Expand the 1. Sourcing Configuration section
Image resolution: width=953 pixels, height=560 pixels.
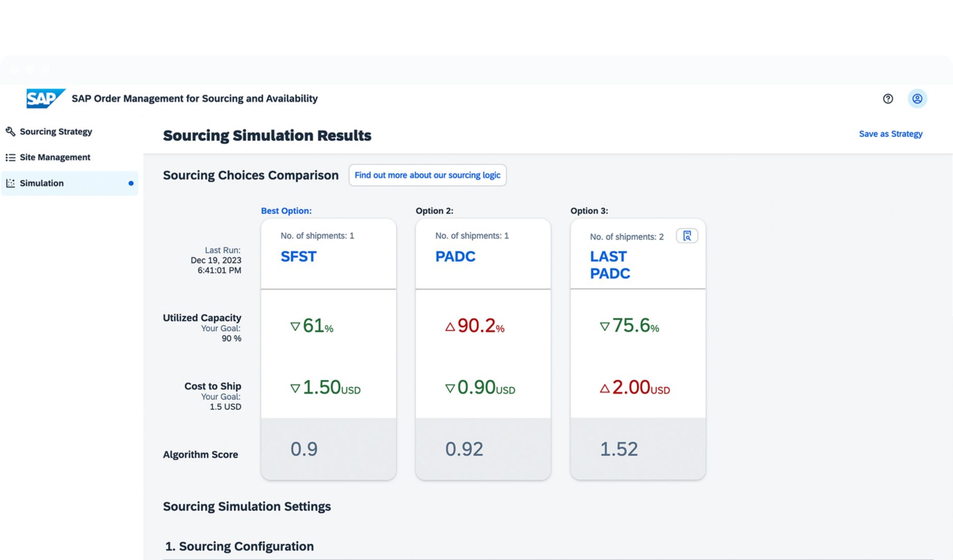click(x=239, y=546)
